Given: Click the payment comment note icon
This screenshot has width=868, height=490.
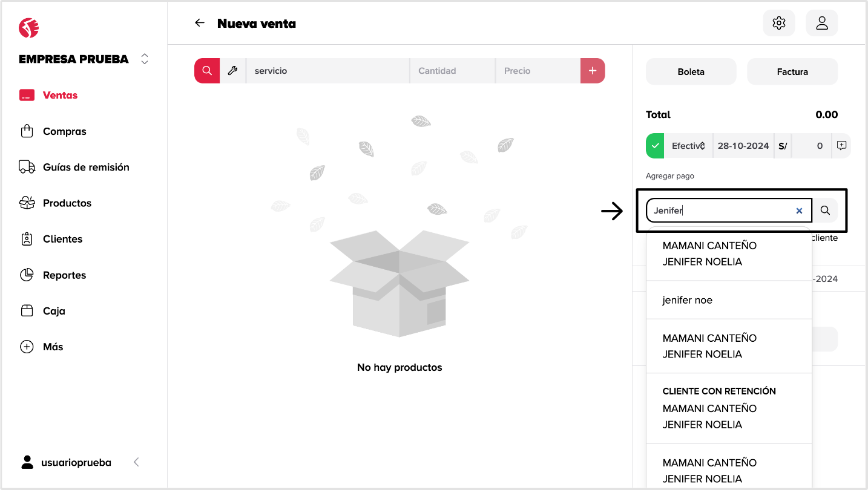Looking at the screenshot, I should click(841, 146).
